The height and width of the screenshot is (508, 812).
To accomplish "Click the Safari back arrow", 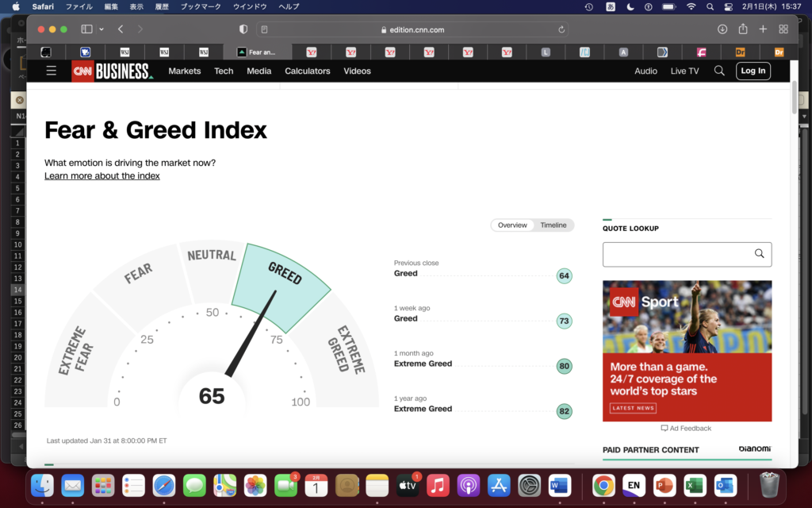I will (x=121, y=29).
